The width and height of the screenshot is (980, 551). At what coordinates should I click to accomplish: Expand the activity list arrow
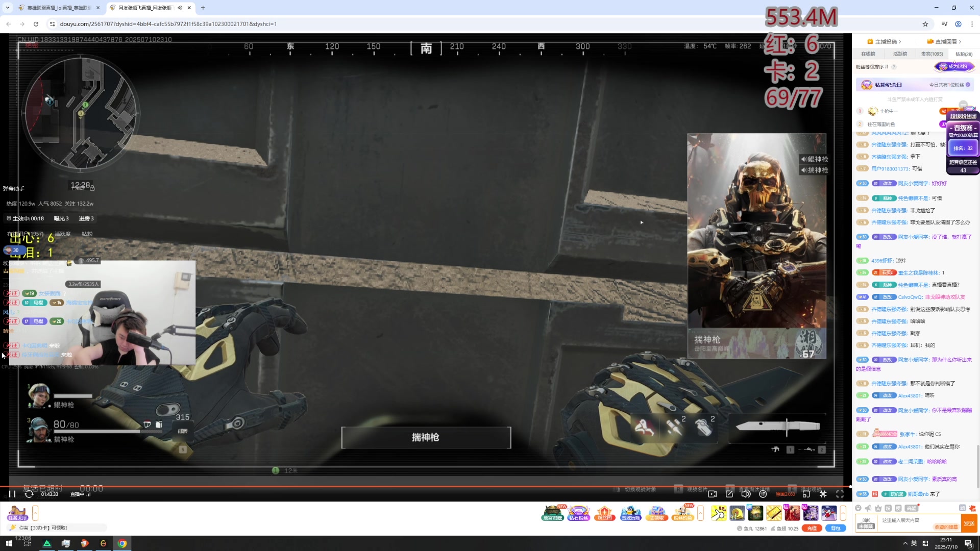click(700, 513)
